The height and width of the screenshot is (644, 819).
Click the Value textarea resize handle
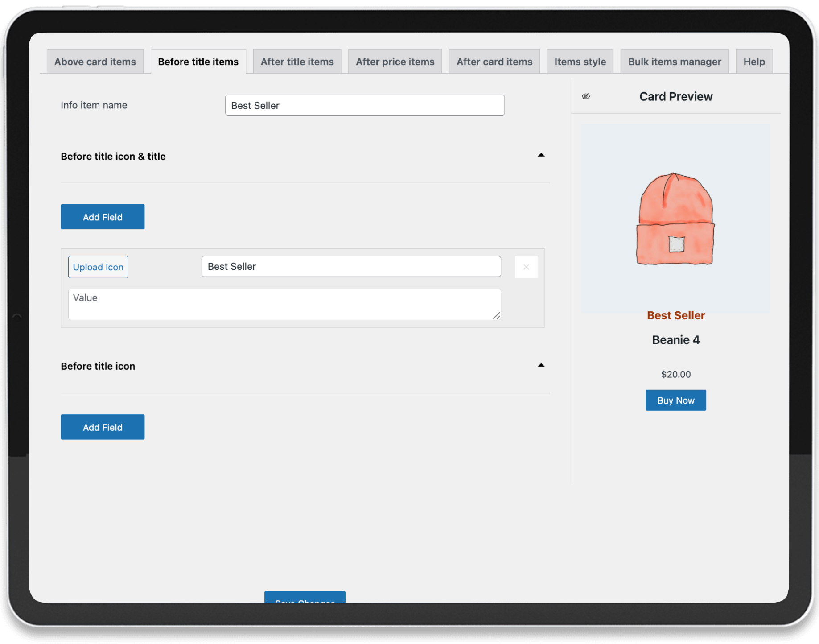496,315
